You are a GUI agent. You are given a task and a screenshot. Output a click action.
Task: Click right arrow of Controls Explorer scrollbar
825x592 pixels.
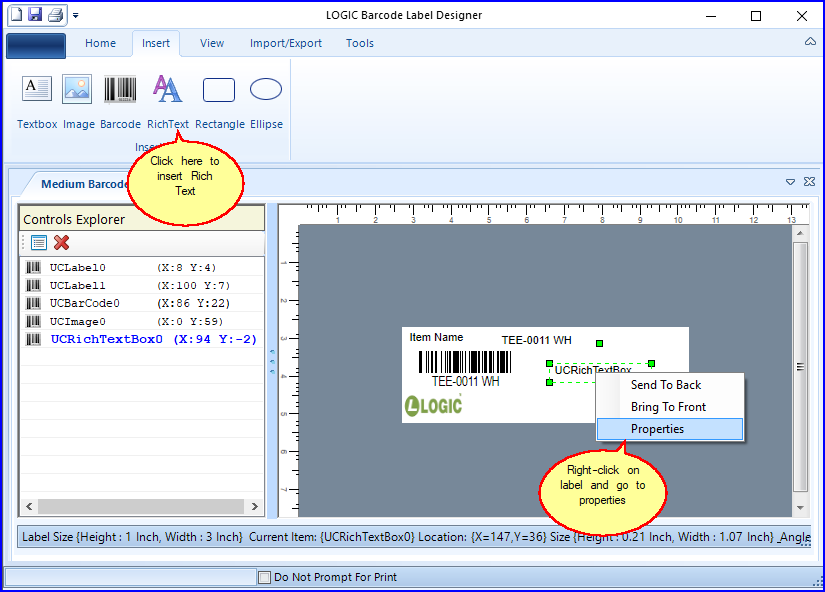point(255,506)
